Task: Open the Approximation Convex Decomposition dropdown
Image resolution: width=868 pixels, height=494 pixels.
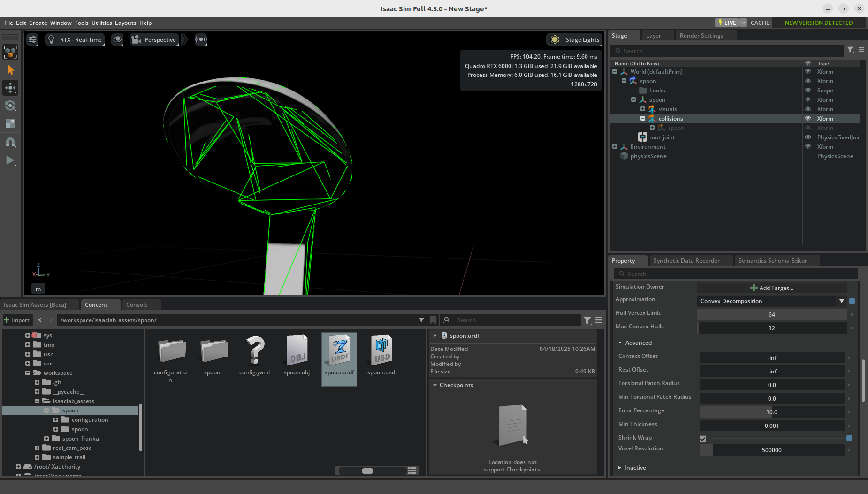Action: pyautogui.click(x=841, y=301)
